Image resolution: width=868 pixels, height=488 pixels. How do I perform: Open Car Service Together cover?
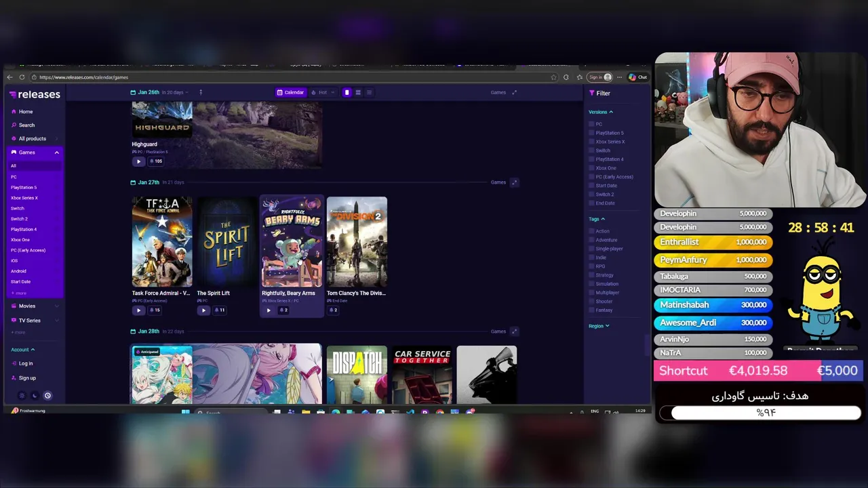tap(422, 375)
